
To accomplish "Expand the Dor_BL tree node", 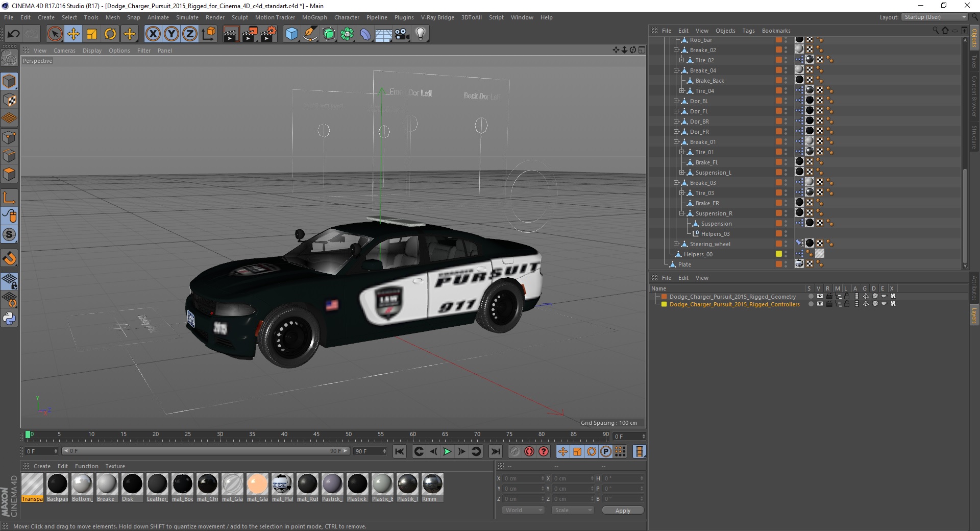I will point(676,101).
